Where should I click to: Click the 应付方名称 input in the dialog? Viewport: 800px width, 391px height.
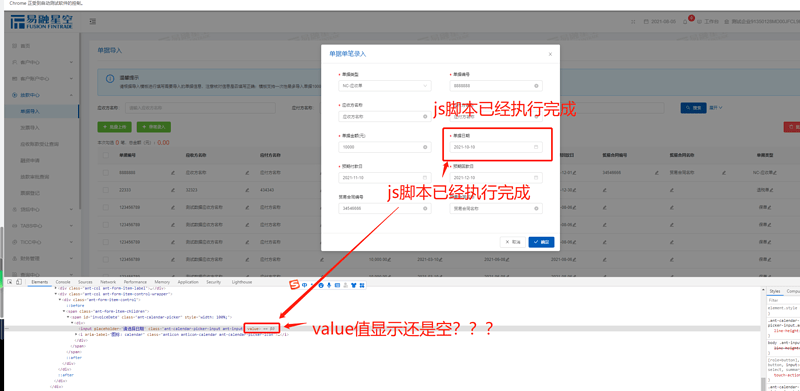pos(496,116)
